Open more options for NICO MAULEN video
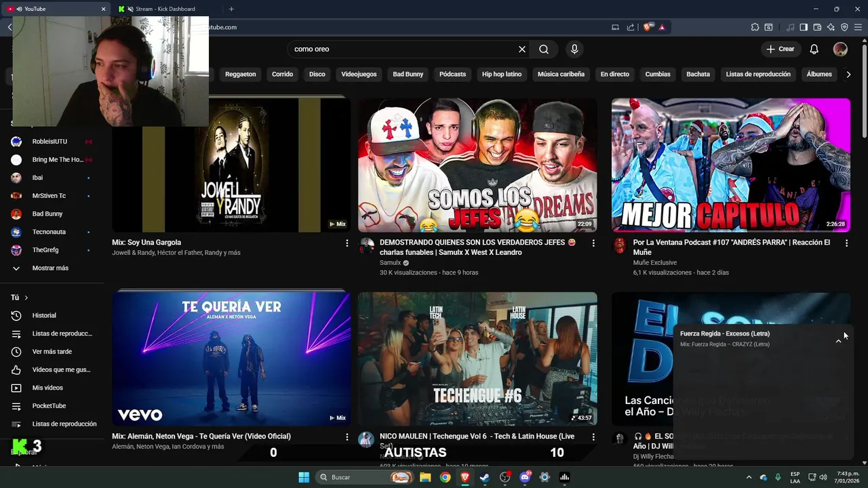This screenshot has width=868, height=488. click(x=593, y=437)
